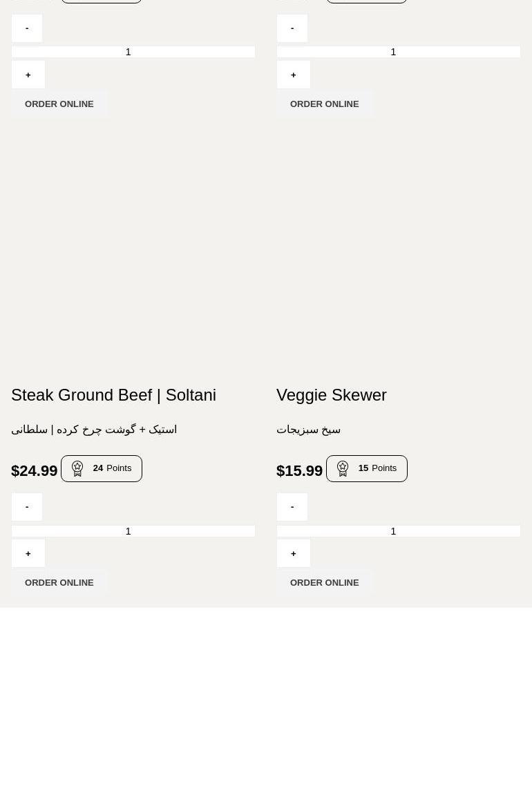Decrease quantity for Steak Ground Beef Soltani

point(27,507)
